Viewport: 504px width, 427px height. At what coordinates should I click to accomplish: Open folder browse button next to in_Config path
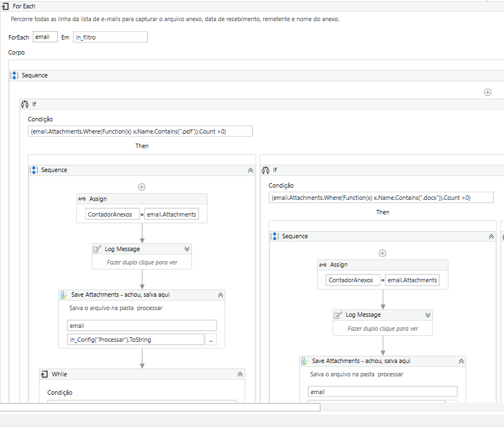[211, 340]
